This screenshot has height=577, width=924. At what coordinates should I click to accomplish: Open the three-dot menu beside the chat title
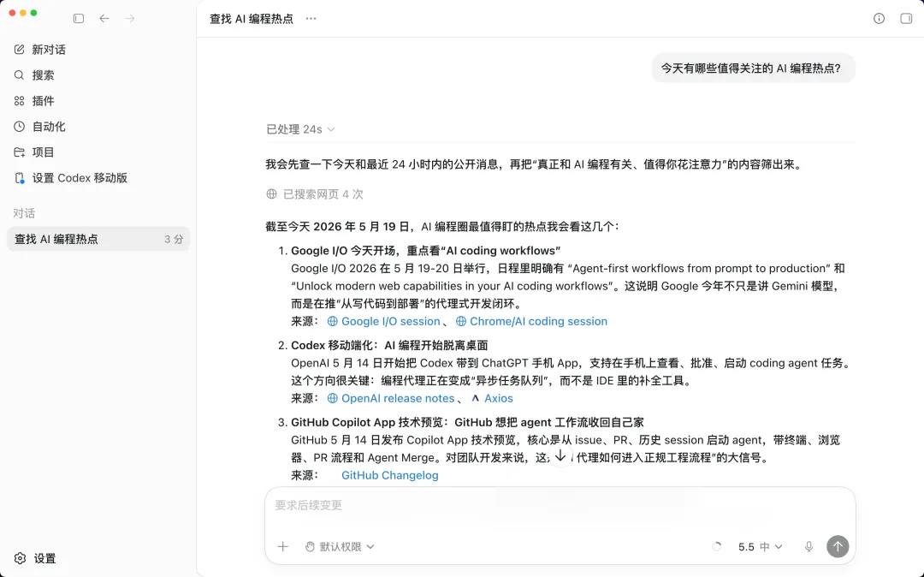311,18
